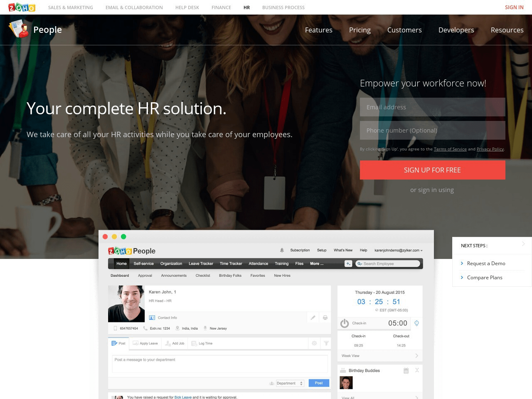
Task: Open the Developers page
Action: pos(456,30)
